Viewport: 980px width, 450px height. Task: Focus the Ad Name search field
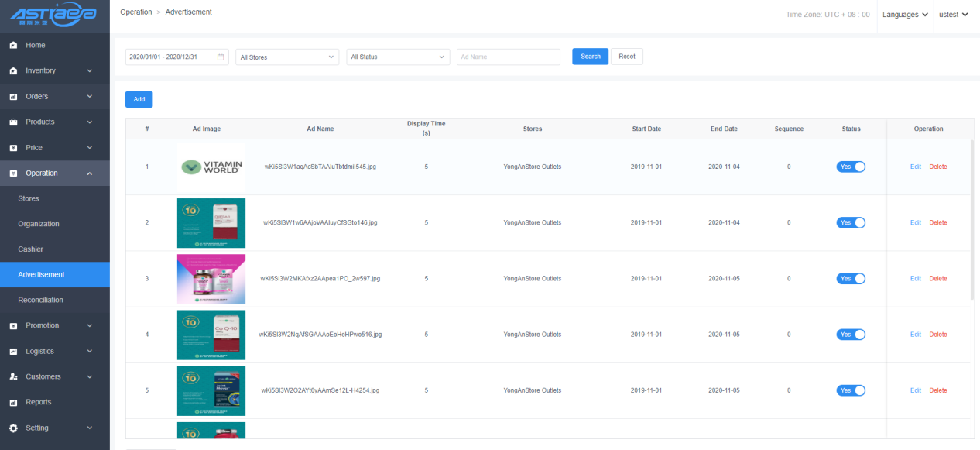point(508,57)
